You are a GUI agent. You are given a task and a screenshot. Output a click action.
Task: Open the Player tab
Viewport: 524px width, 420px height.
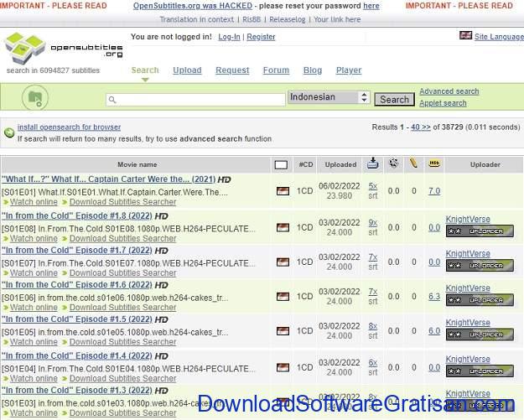pos(349,70)
